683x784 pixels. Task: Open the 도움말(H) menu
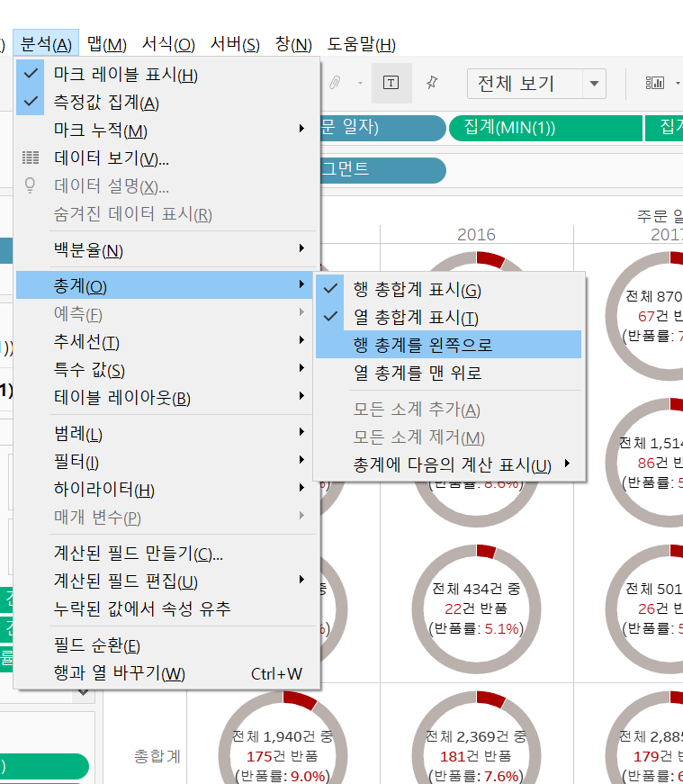coord(361,44)
